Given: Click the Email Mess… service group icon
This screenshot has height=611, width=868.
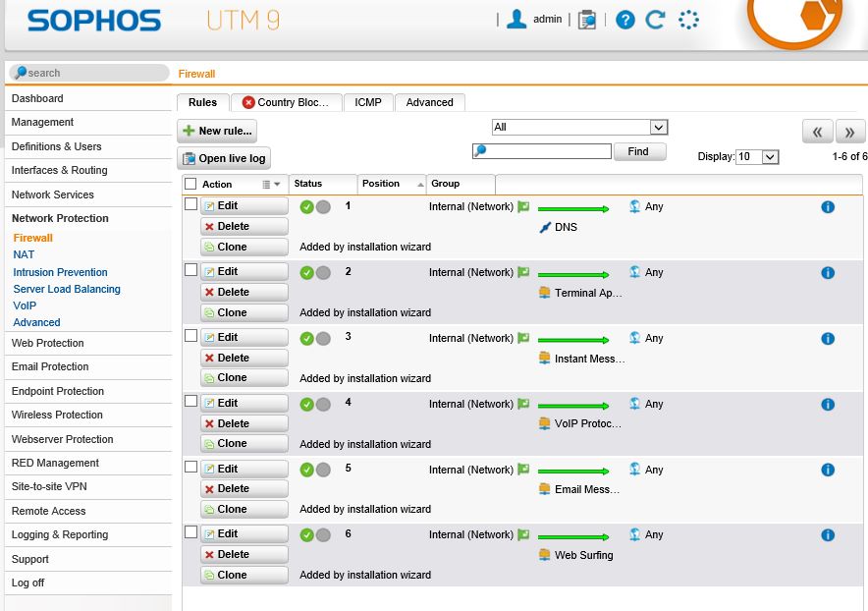Looking at the screenshot, I should point(545,489).
